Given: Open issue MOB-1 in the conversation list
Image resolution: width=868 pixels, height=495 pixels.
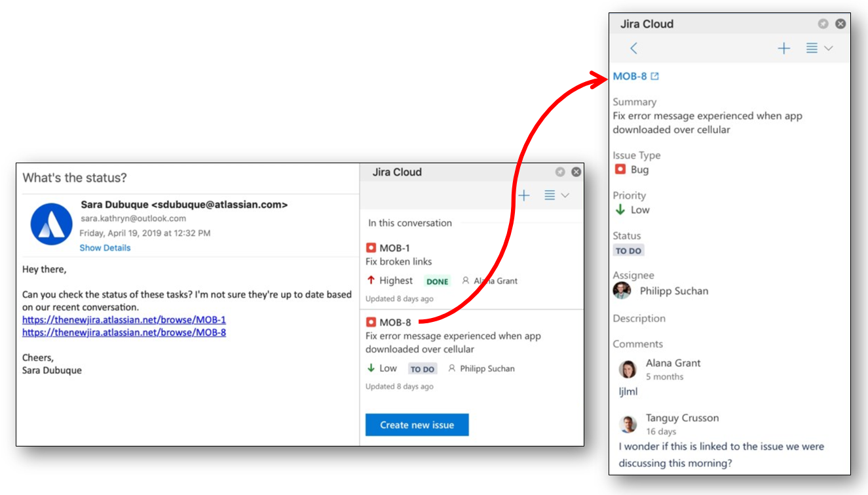Looking at the screenshot, I should pyautogui.click(x=394, y=248).
